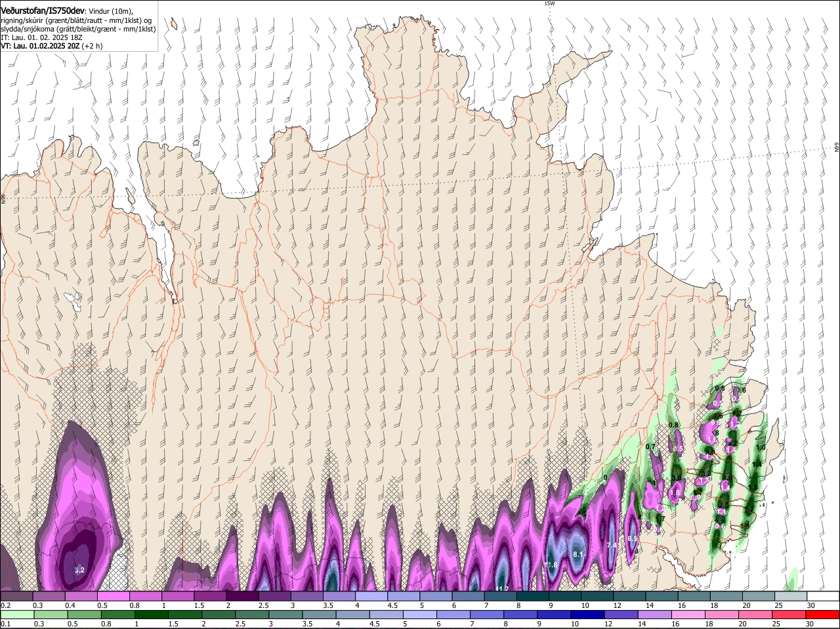This screenshot has width=840, height=629.
Task: Click the Veðurstofan/IS750dev title text
Action: coord(43,11)
